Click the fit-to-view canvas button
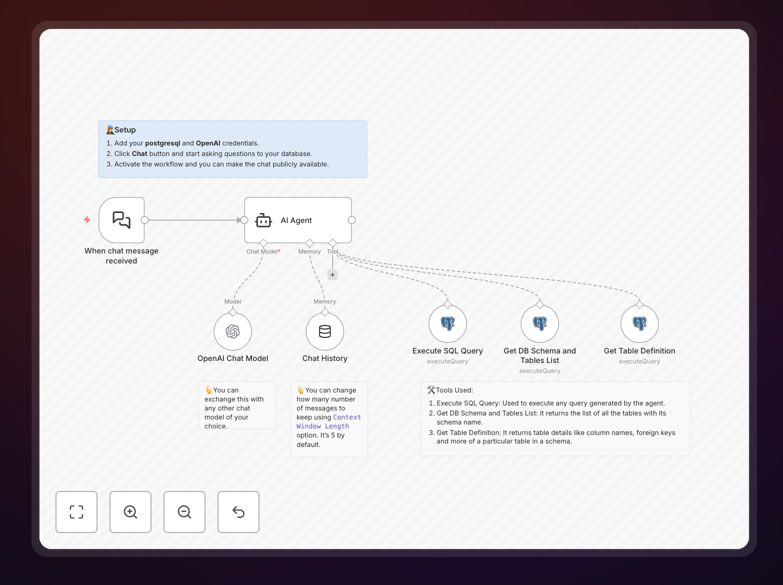 tap(76, 512)
